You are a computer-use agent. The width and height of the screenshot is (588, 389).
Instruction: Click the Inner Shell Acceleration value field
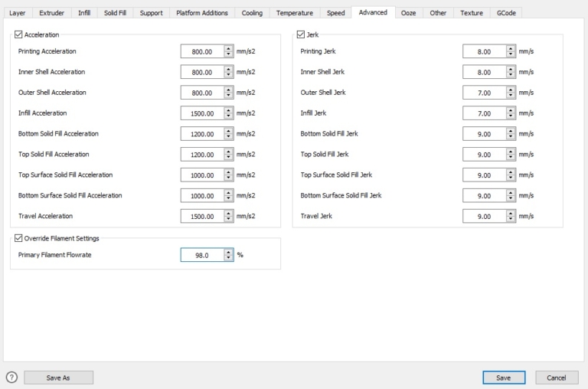[x=201, y=72]
